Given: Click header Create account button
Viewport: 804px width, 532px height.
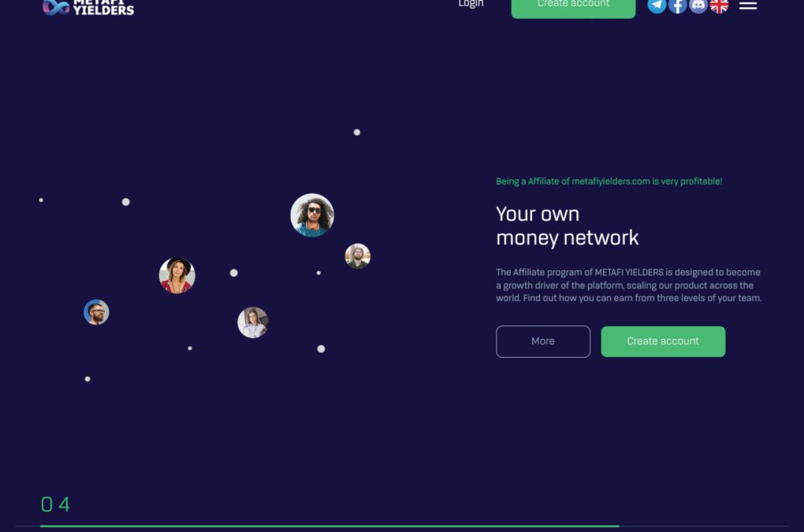Looking at the screenshot, I should coord(573,6).
